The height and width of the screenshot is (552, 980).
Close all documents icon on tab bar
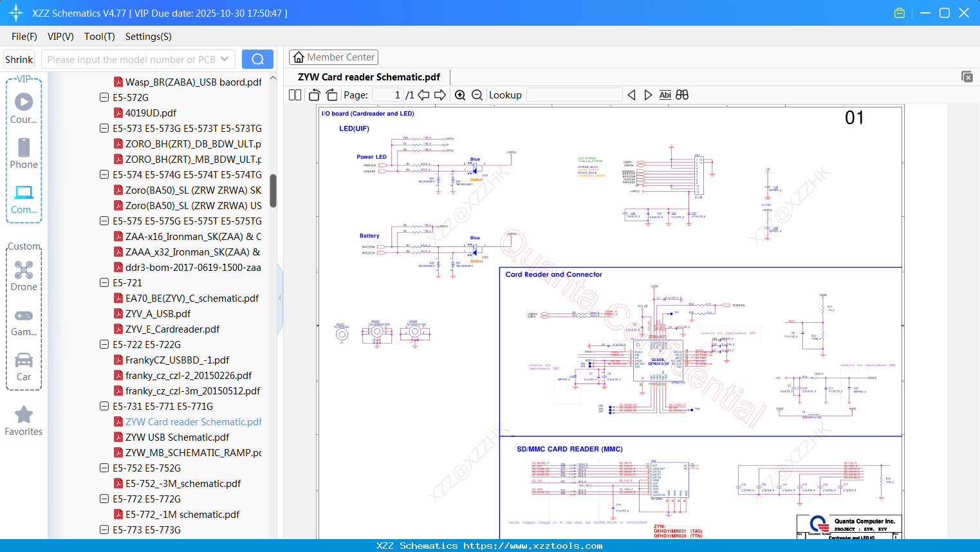(x=967, y=77)
